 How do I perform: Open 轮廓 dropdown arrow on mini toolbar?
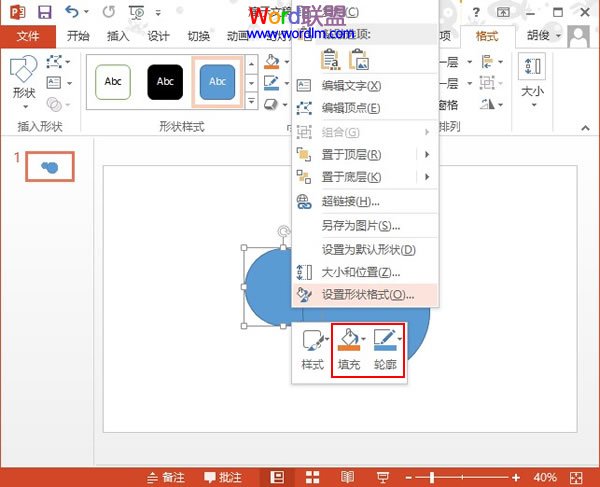tap(400, 339)
